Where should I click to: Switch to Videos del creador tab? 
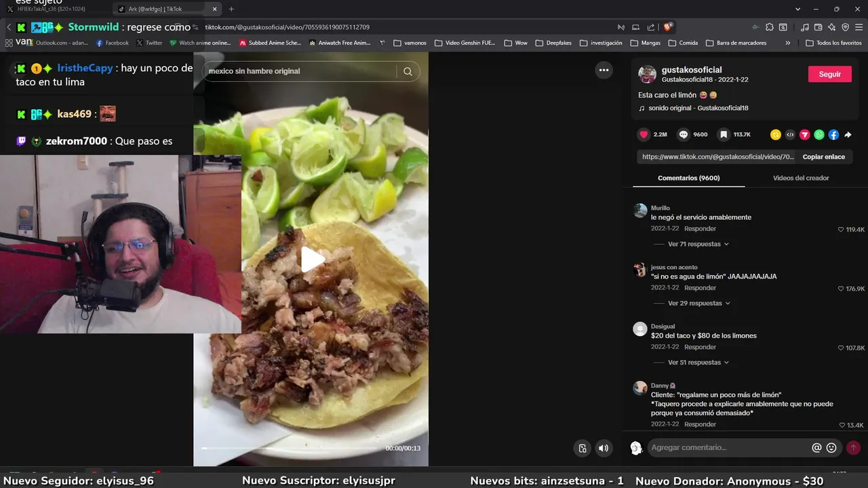[x=801, y=178]
